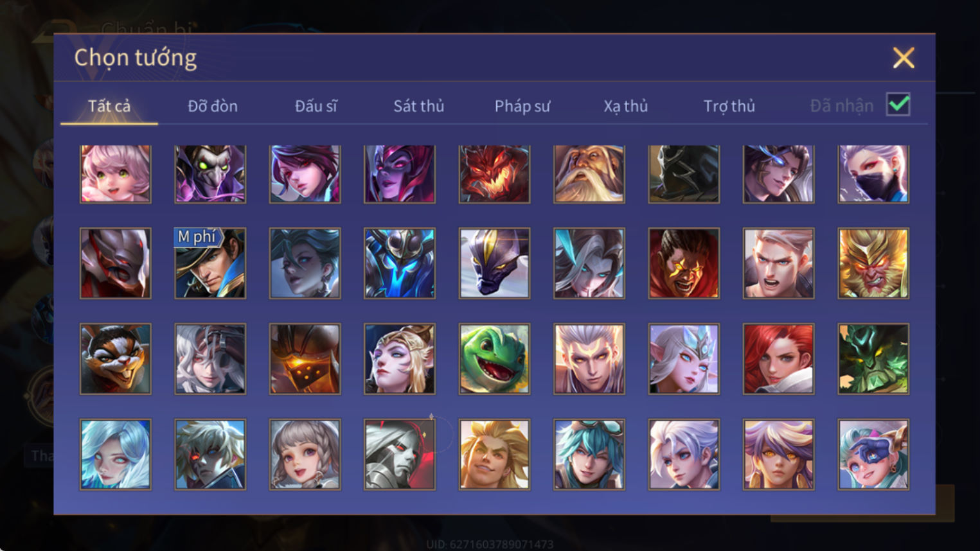Viewport: 980px width, 551px height.
Task: Choose the green forest monster hero
Action: [x=873, y=359]
